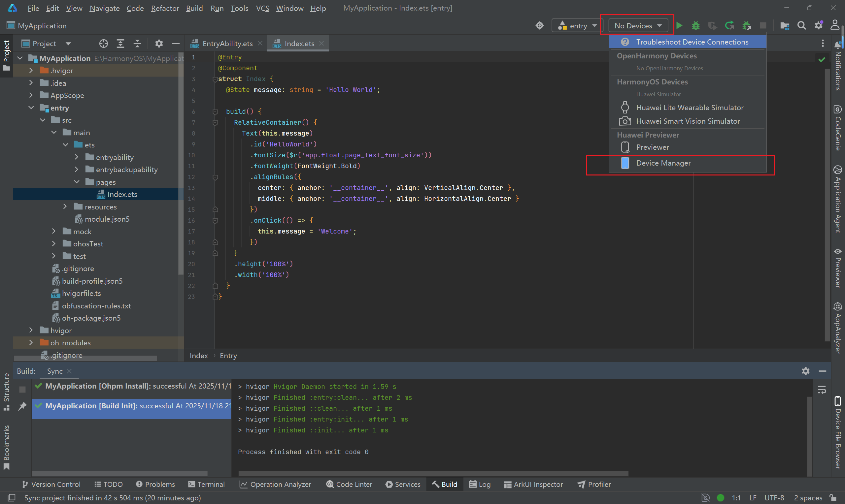Image resolution: width=845 pixels, height=504 pixels.
Task: Click the Reload and restart icon
Action: tap(729, 25)
